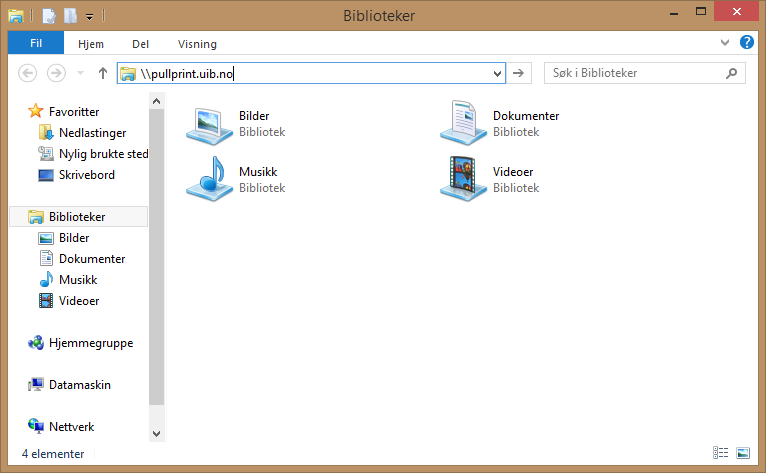Image resolution: width=766 pixels, height=473 pixels.
Task: Open the Bilder library icon
Action: [209, 123]
